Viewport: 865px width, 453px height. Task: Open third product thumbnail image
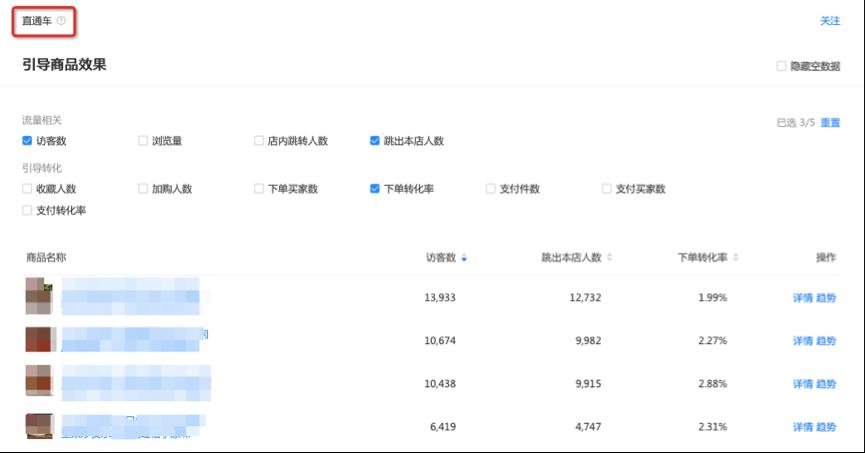pyautogui.click(x=39, y=382)
